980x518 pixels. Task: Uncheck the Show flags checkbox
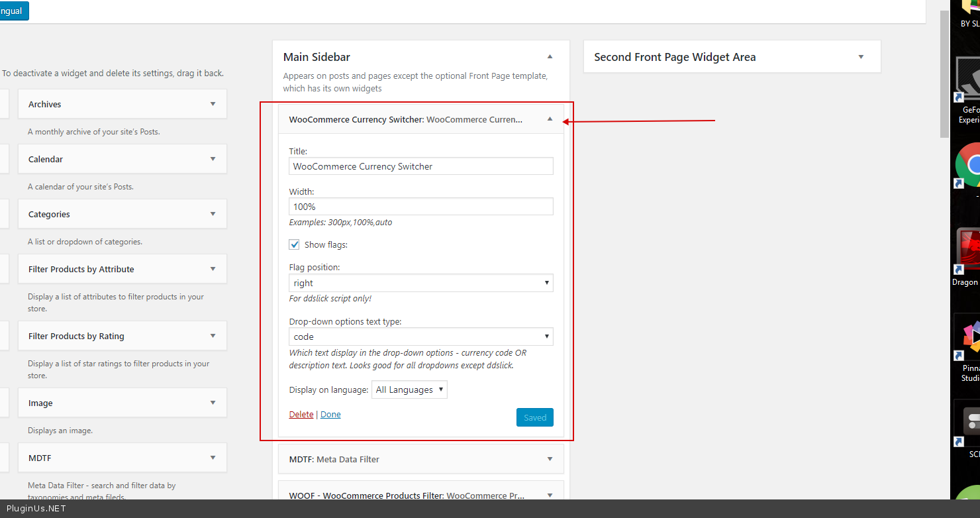click(295, 244)
